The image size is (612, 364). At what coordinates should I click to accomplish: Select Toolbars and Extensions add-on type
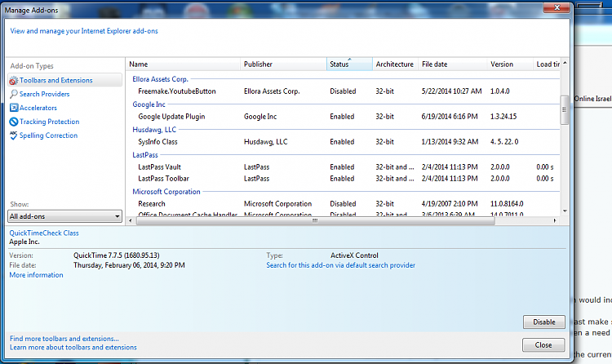pos(64,80)
